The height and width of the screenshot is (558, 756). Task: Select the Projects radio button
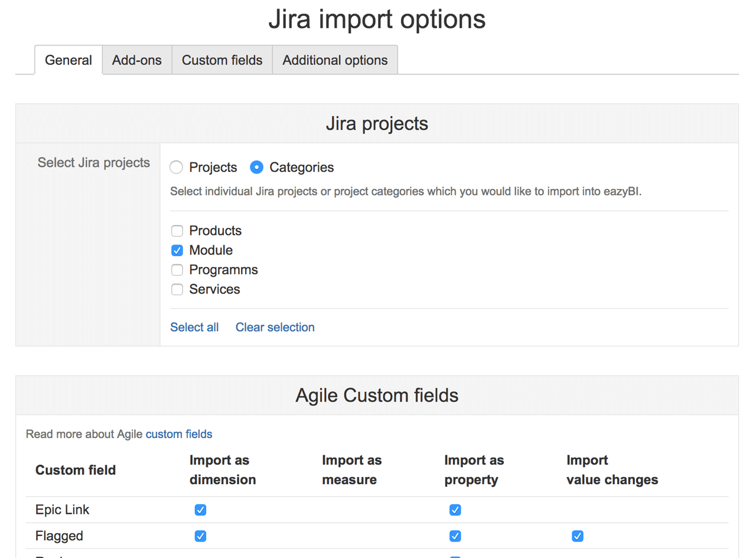point(177,168)
